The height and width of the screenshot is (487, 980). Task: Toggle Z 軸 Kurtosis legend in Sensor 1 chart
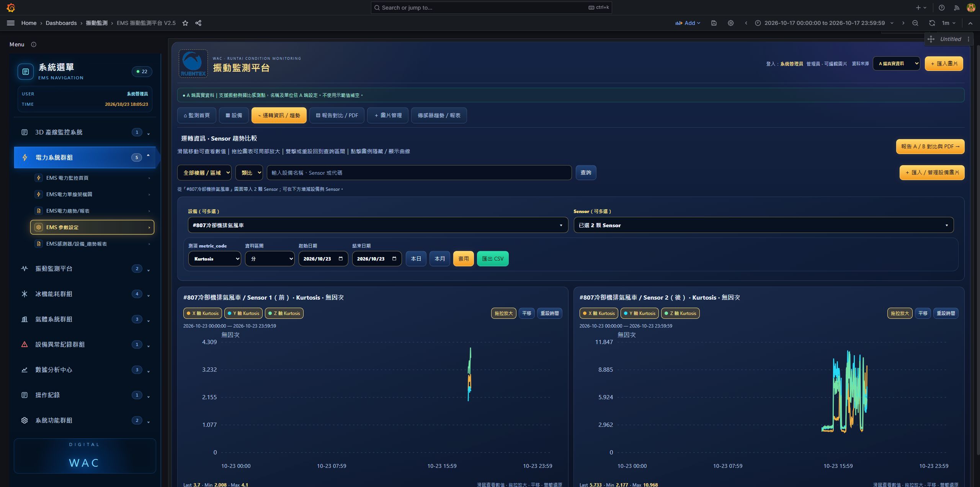pyautogui.click(x=284, y=313)
